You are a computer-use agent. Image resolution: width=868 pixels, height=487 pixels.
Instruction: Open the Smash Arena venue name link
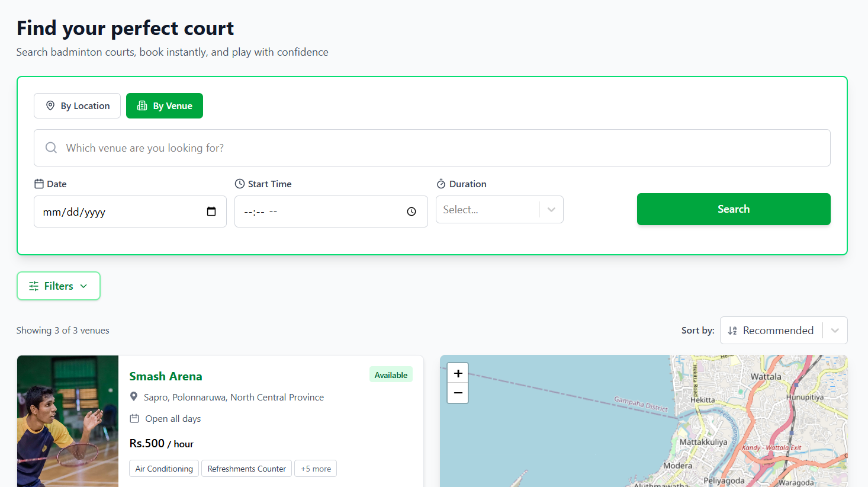166,376
